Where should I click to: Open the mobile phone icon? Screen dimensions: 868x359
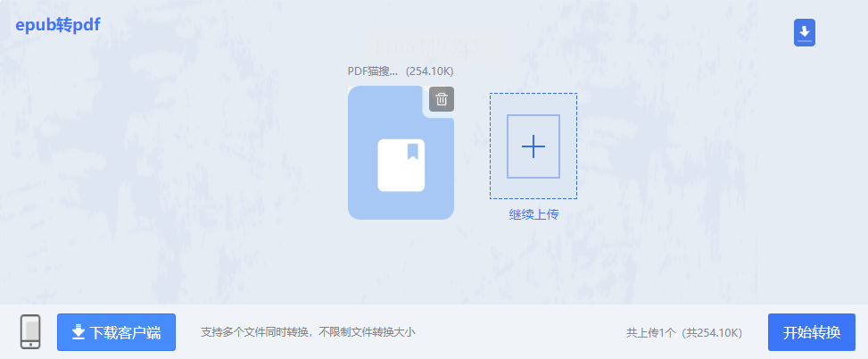[x=30, y=332]
